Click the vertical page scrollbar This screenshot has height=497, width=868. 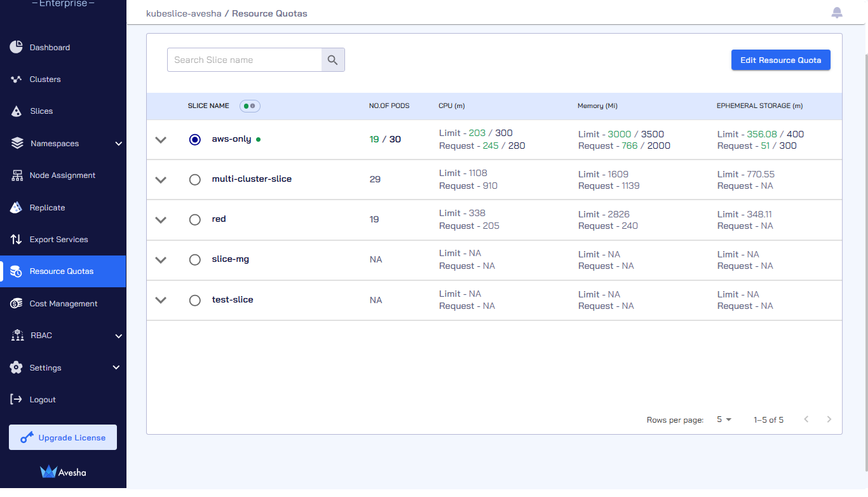(865, 262)
